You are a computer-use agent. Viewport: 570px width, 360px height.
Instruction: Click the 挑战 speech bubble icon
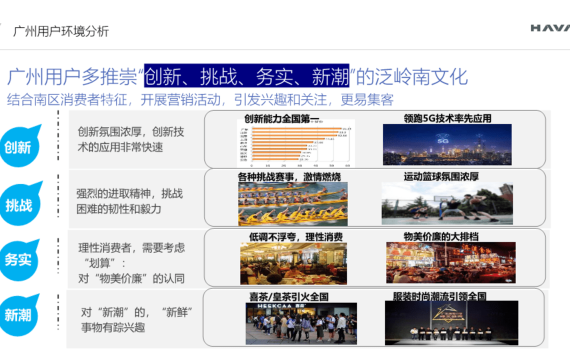pyautogui.click(x=20, y=204)
